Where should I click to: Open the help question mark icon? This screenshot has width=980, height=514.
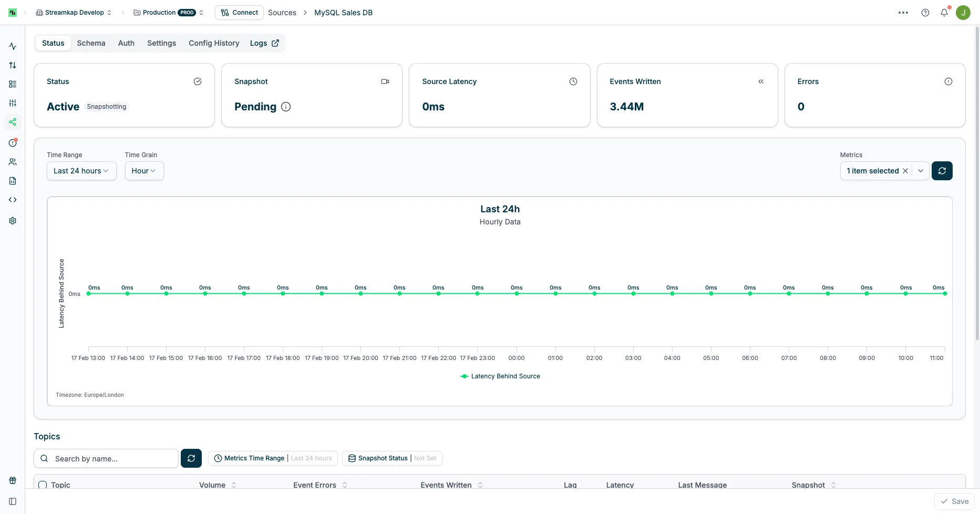coord(925,13)
